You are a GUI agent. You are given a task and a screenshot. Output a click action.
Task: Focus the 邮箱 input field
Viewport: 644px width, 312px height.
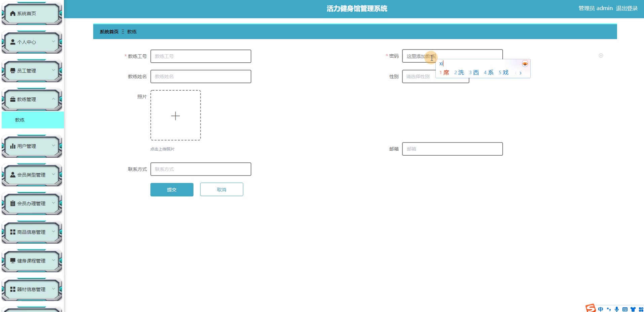[x=453, y=149]
